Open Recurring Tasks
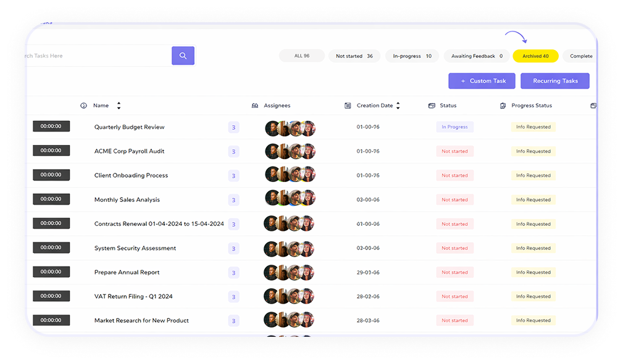Viewport: 623px width, 364px height. coord(555,81)
